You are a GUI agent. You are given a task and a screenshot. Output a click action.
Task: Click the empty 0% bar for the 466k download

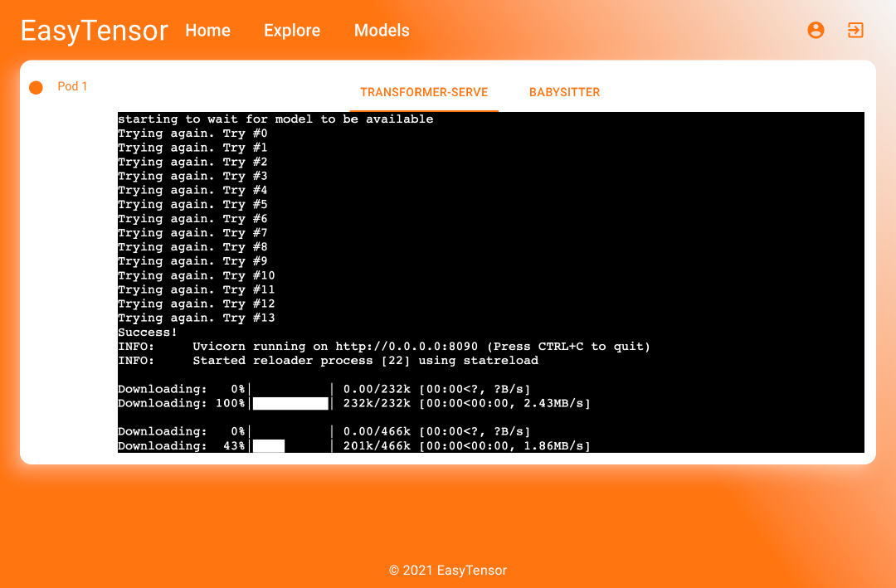click(x=290, y=432)
